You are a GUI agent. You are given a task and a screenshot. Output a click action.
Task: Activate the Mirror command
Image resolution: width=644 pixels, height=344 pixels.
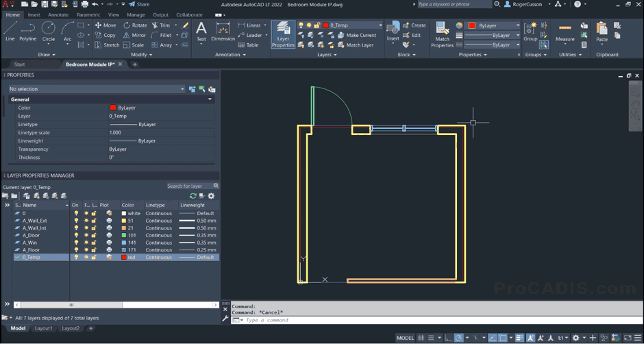[x=134, y=36]
